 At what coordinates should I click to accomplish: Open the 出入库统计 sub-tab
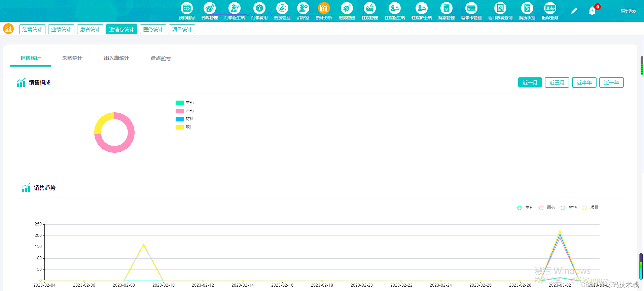pyautogui.click(x=116, y=58)
